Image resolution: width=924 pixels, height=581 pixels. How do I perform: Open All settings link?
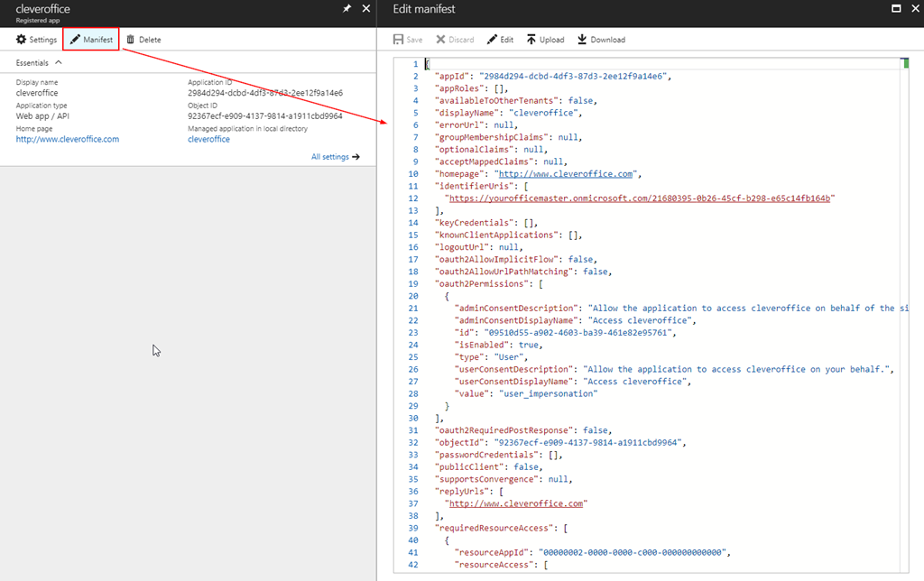point(335,157)
